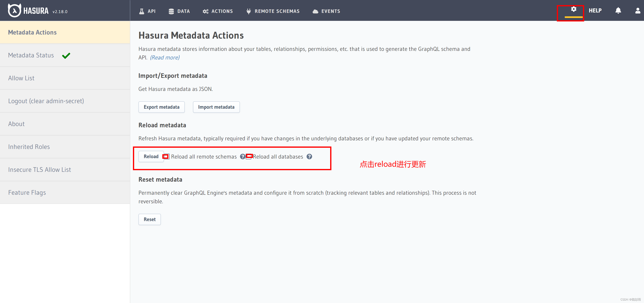Follow the Read more link
This screenshot has width=644, height=303.
[165, 58]
